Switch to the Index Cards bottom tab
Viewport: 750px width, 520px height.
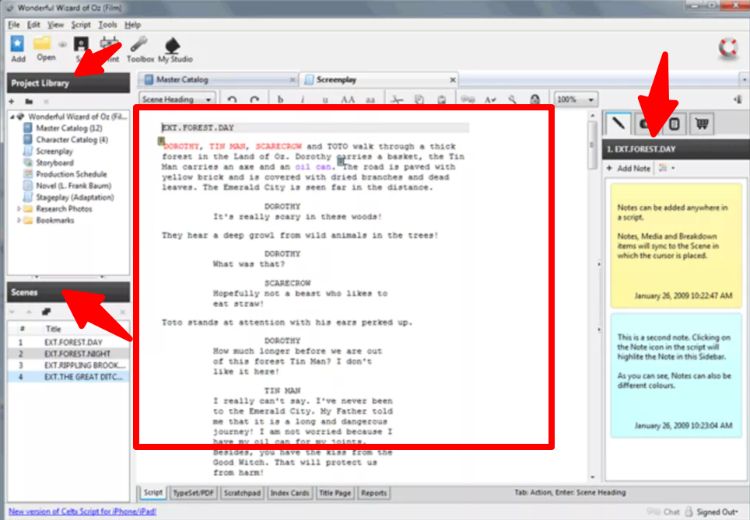(x=289, y=493)
